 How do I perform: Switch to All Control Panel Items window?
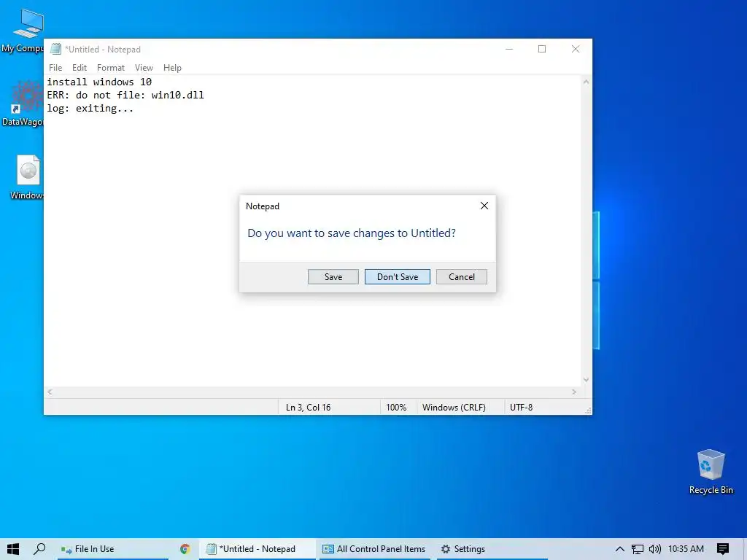click(x=374, y=549)
